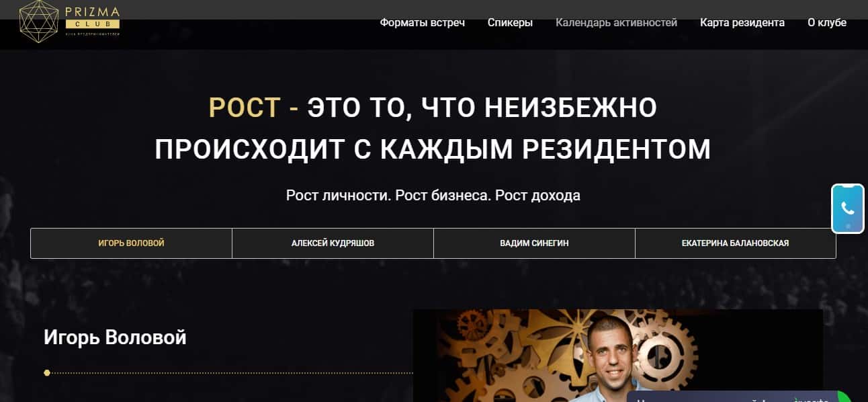Open Календарь активностей in navigation
Viewport: 868px width, 402px height.
(616, 22)
